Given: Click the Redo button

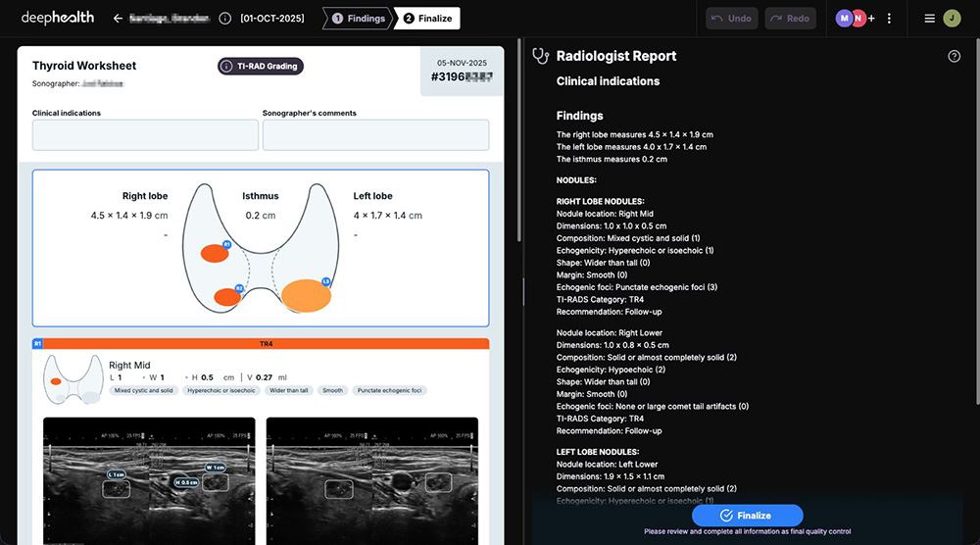Looking at the screenshot, I should [791, 18].
